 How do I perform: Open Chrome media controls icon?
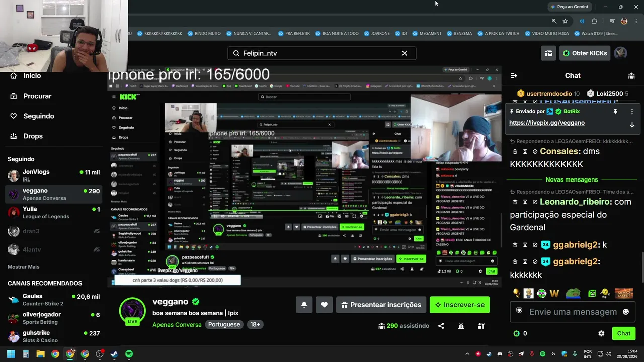point(612,21)
